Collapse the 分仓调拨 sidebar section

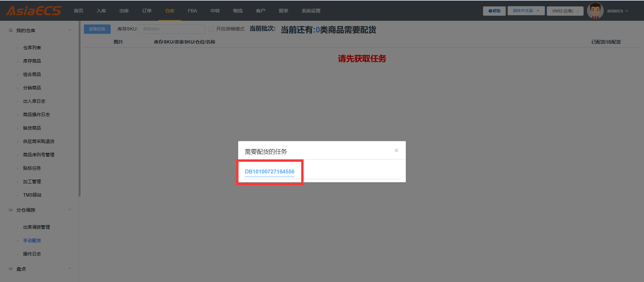pyautogui.click(x=70, y=210)
